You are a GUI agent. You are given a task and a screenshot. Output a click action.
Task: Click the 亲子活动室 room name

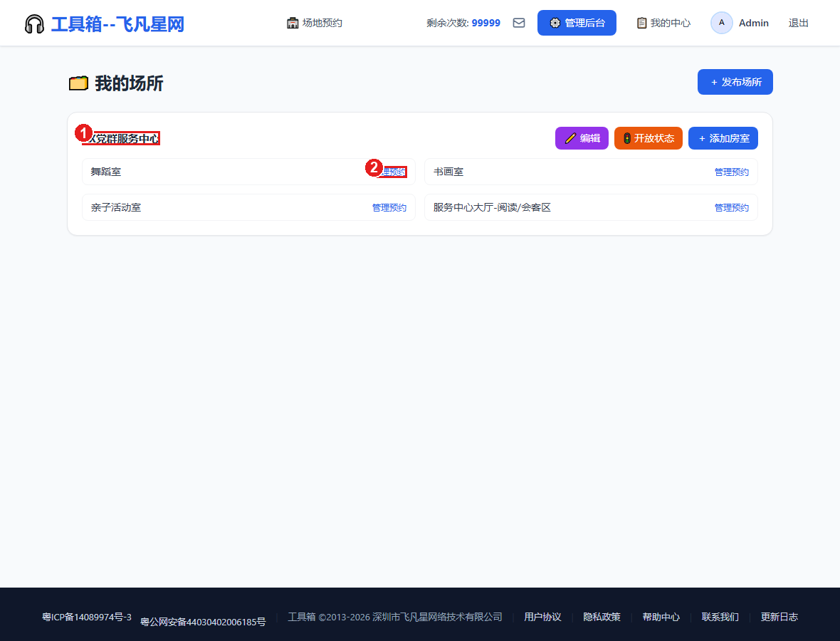(116, 208)
